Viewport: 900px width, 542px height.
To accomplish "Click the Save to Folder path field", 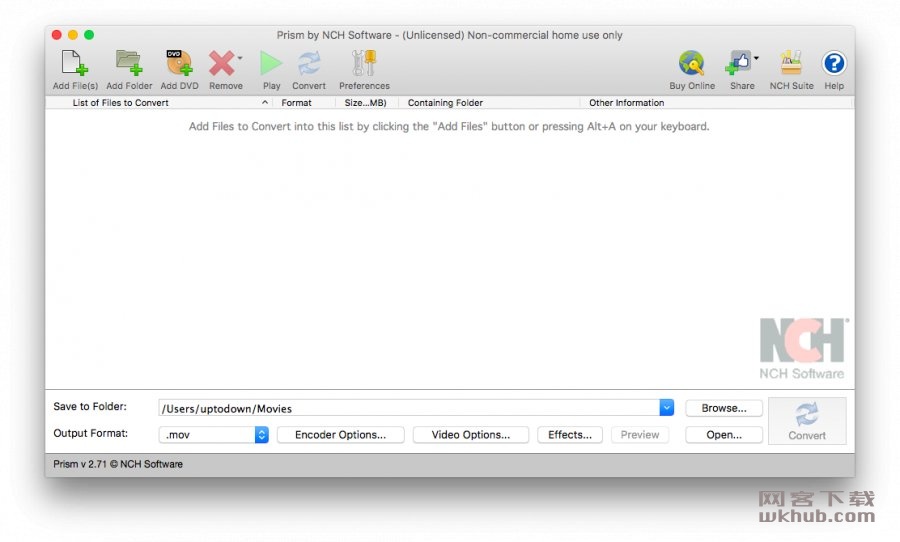I will tap(409, 408).
